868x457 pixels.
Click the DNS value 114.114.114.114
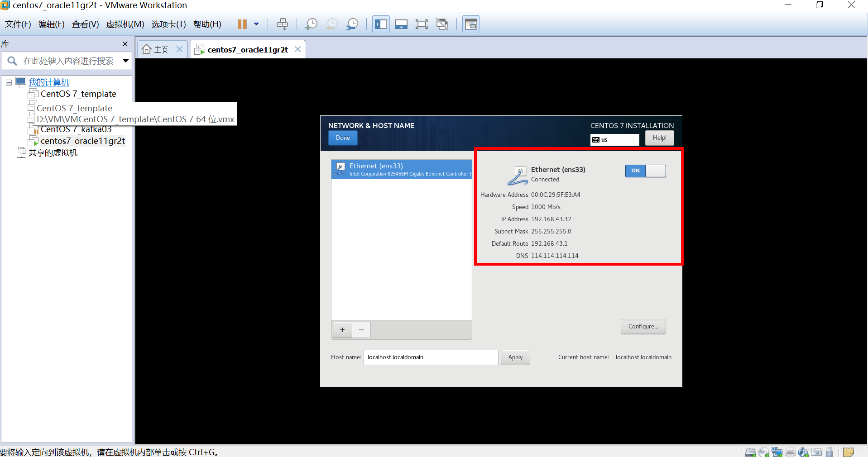click(555, 256)
